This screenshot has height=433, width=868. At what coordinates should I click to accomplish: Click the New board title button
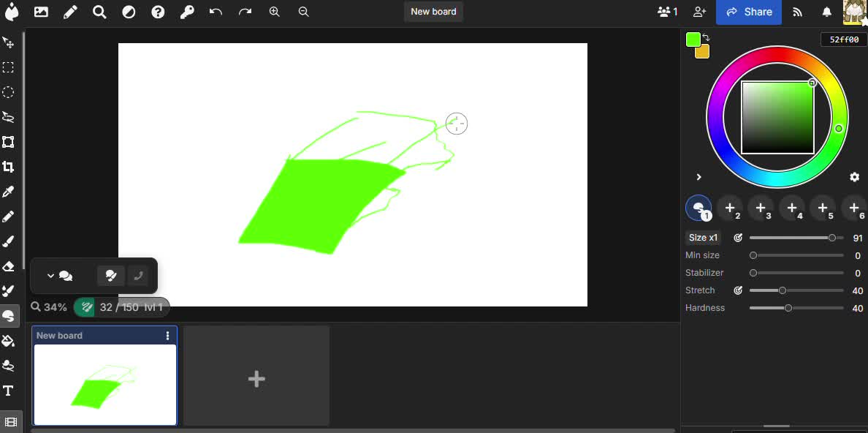[433, 12]
